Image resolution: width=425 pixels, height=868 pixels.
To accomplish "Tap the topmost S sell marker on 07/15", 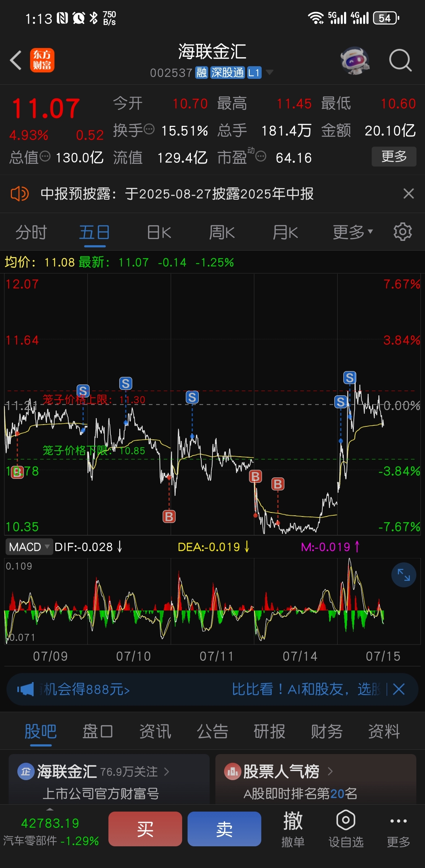I will coord(349,378).
